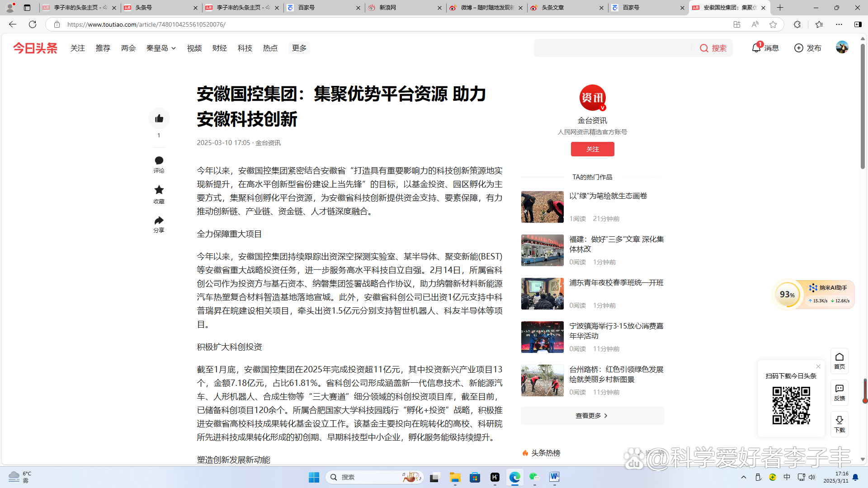Share the article via the 分享 icon
The image size is (868, 488).
click(159, 221)
